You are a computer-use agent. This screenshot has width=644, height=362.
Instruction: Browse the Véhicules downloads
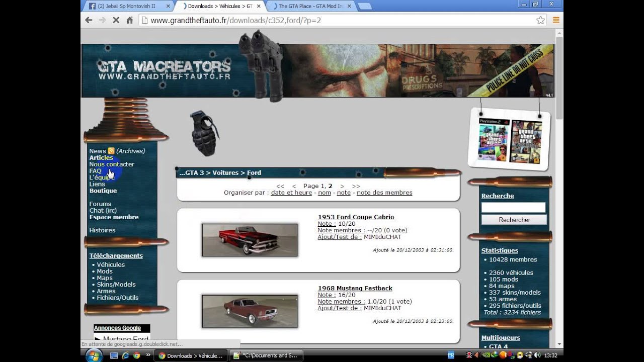click(x=111, y=264)
